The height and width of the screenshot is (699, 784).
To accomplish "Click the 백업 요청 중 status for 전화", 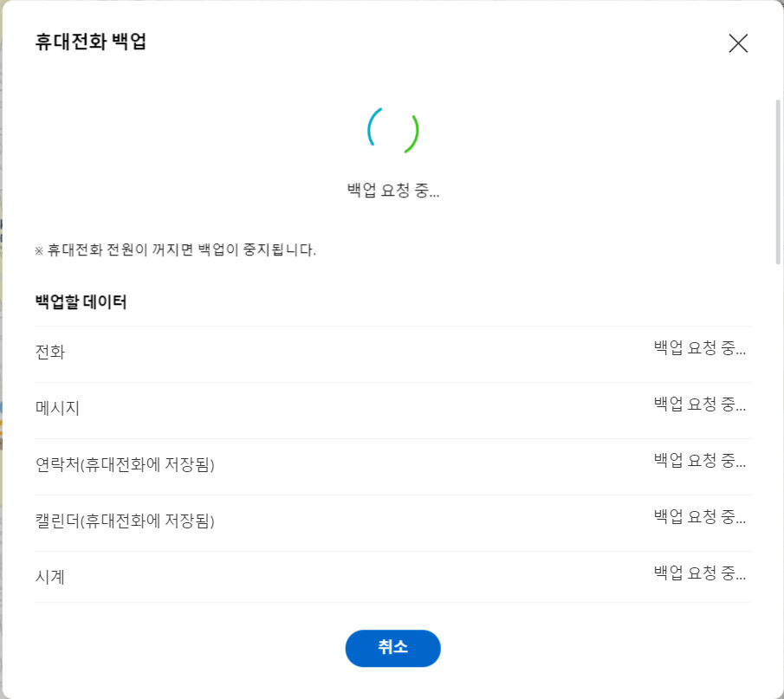I will click(x=698, y=347).
